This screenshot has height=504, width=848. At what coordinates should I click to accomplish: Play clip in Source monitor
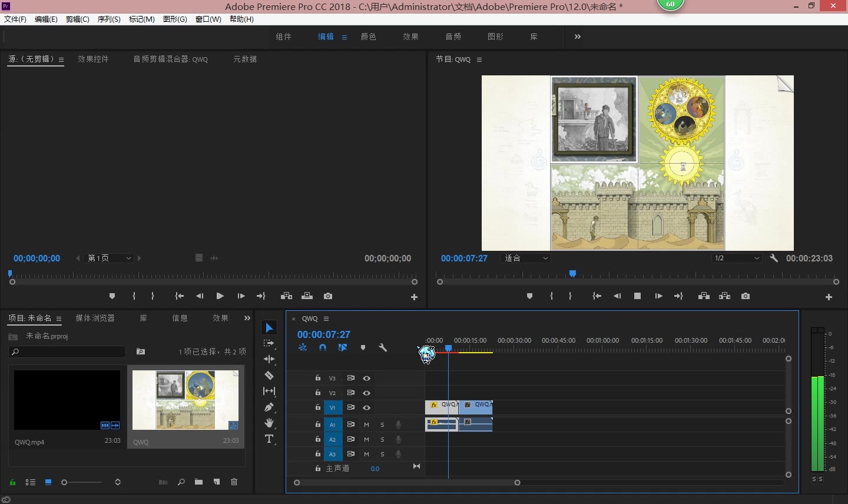tap(220, 296)
